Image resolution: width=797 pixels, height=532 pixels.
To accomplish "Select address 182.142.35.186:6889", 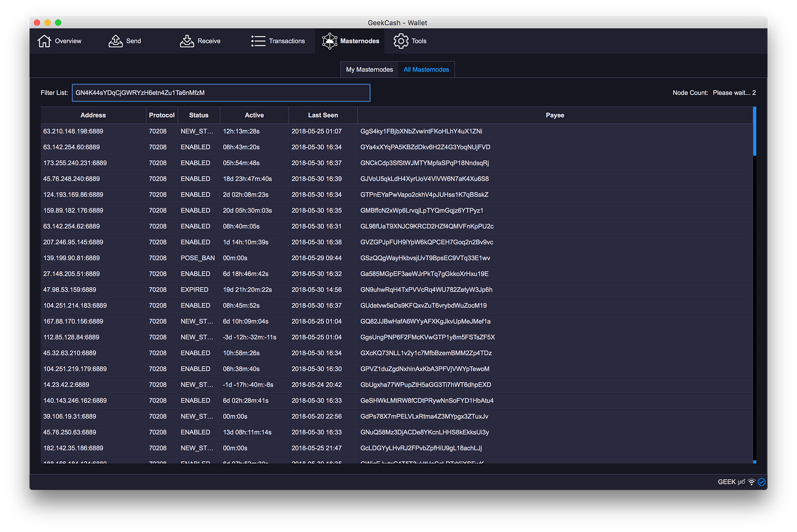I will (x=73, y=448).
